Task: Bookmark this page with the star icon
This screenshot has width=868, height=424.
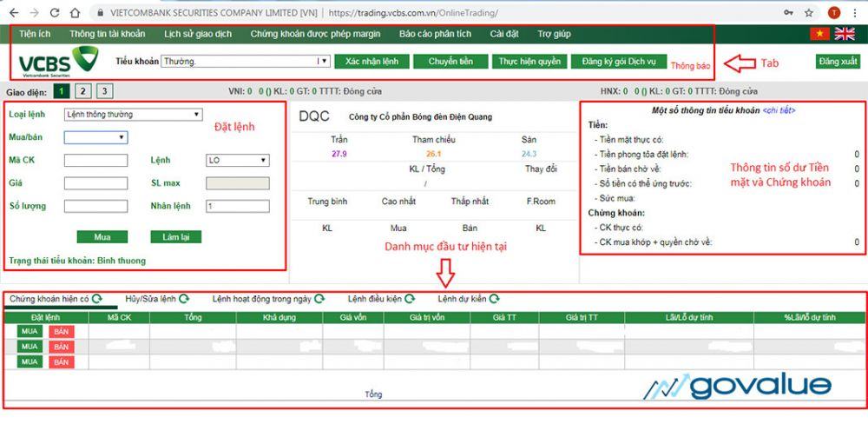Action: [809, 13]
